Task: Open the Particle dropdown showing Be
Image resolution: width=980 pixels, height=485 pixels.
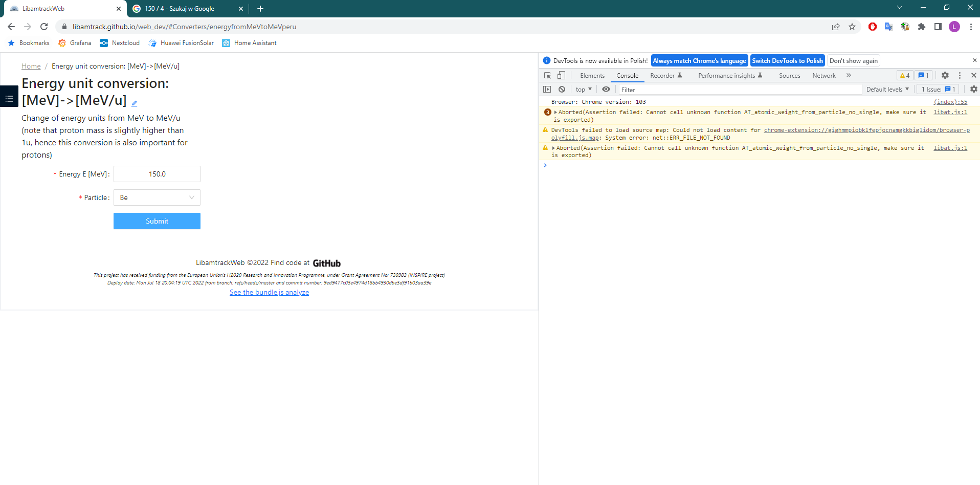Action: [157, 197]
